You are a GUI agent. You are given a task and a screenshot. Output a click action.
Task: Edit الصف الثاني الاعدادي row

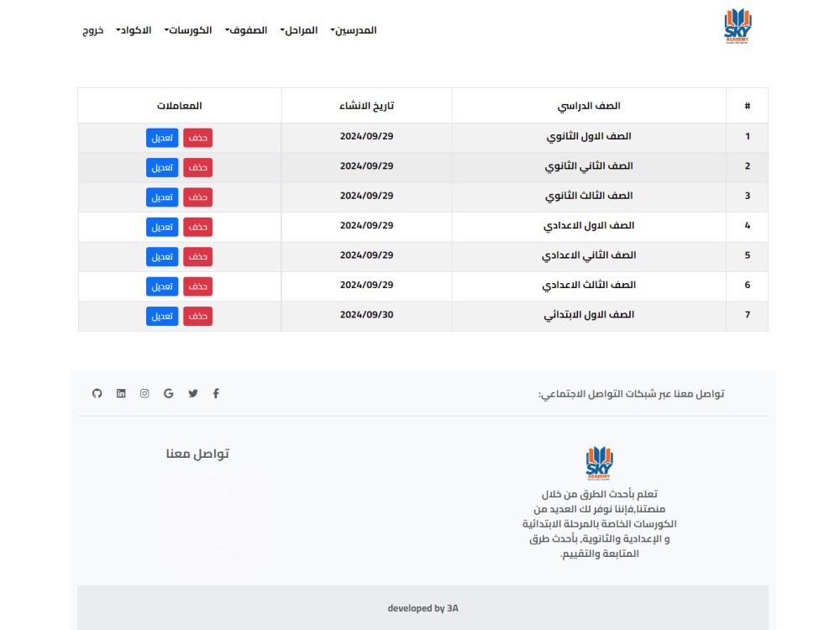pos(162,256)
